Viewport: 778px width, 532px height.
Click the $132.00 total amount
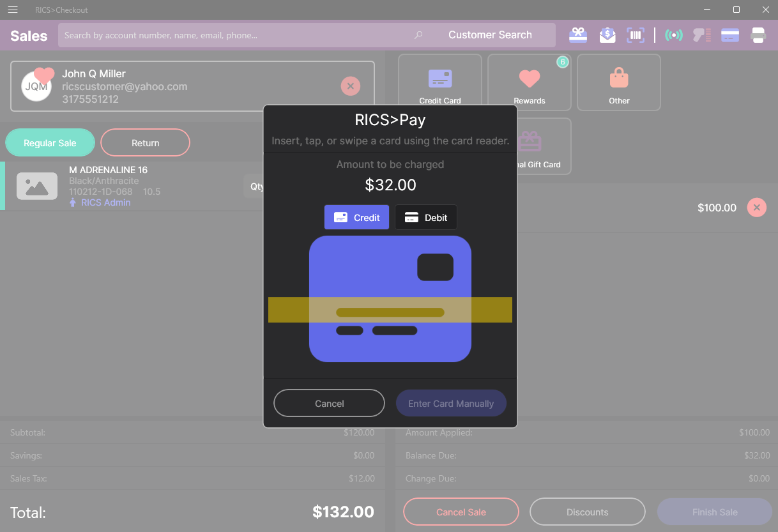coord(343,512)
